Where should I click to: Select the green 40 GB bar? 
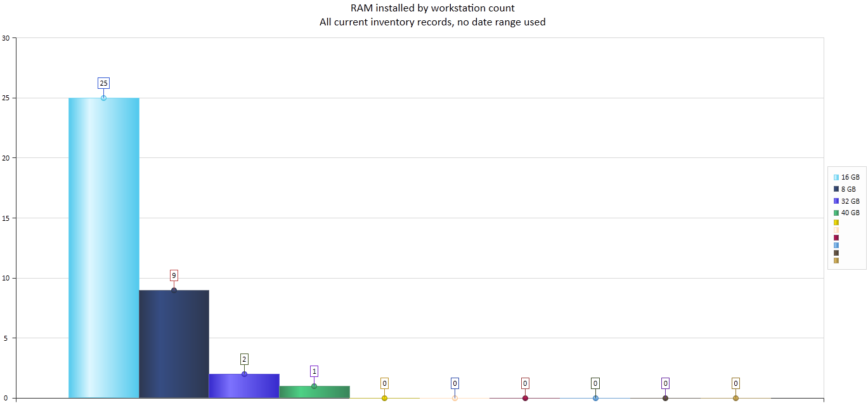click(314, 392)
